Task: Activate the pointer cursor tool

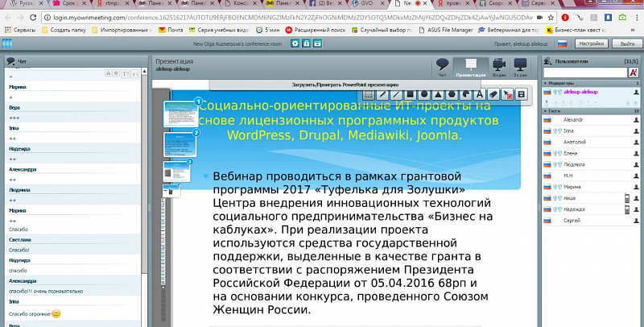Action: click(x=507, y=94)
